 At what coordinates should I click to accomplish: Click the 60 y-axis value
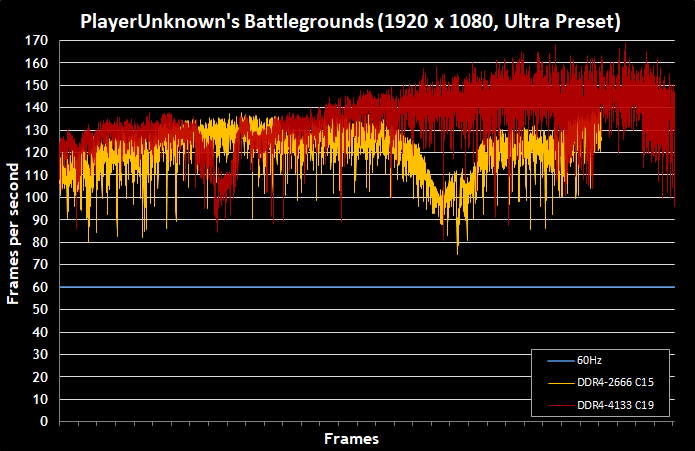point(40,287)
